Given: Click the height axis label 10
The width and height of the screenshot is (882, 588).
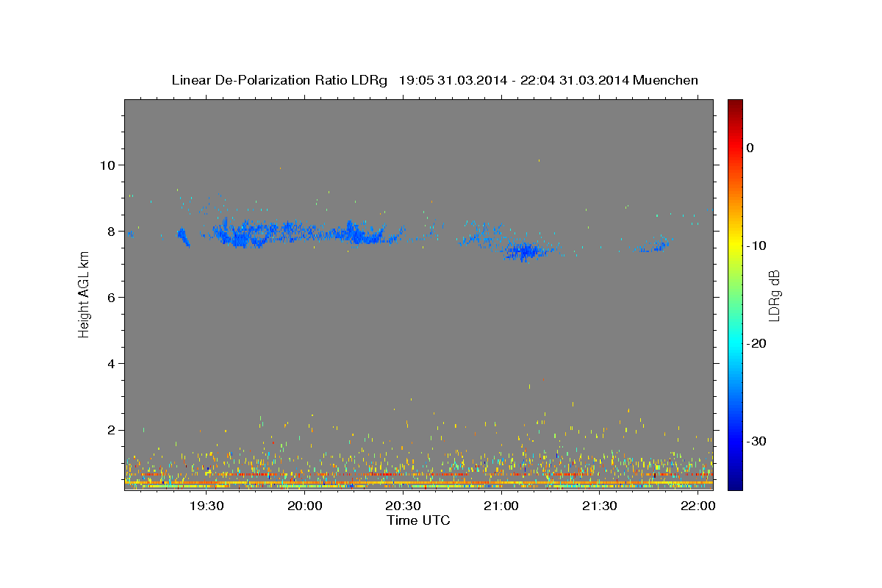Looking at the screenshot, I should pyautogui.click(x=108, y=165).
